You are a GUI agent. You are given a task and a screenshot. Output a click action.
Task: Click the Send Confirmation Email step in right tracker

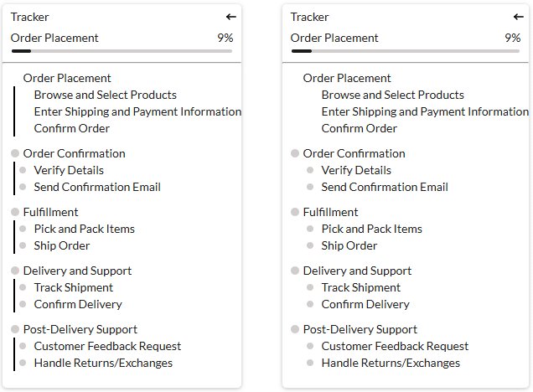pos(385,187)
